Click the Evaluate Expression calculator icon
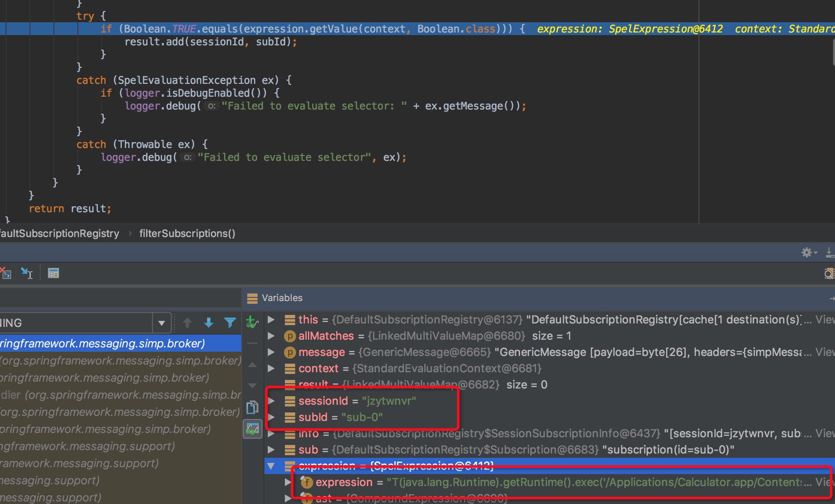 pos(53,273)
